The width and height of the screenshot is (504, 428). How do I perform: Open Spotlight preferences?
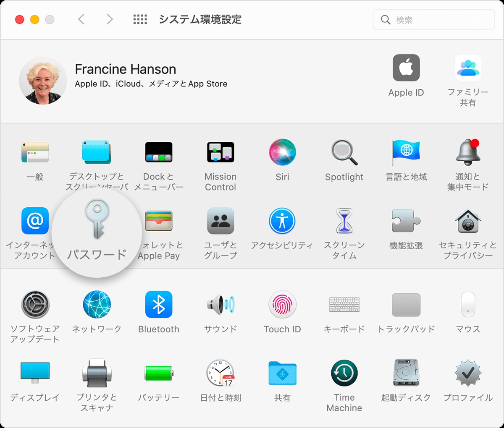pyautogui.click(x=344, y=152)
